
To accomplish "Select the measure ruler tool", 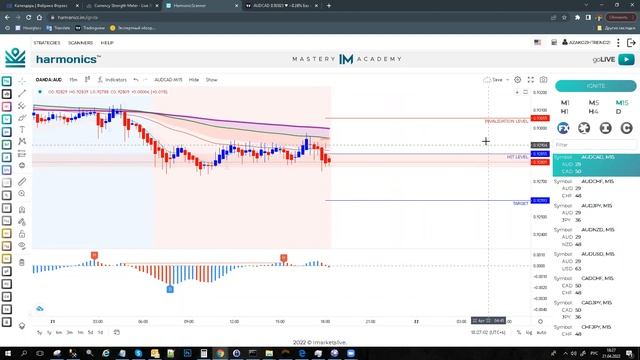I will click(22, 182).
